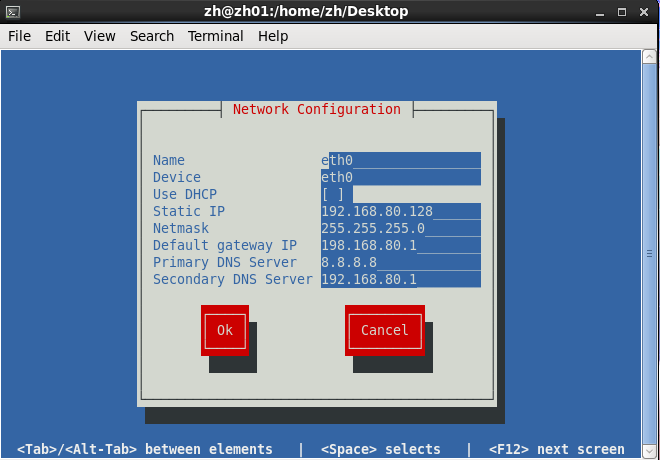The height and width of the screenshot is (460, 660).
Task: Click the Default gateway IP label
Action: coord(225,245)
